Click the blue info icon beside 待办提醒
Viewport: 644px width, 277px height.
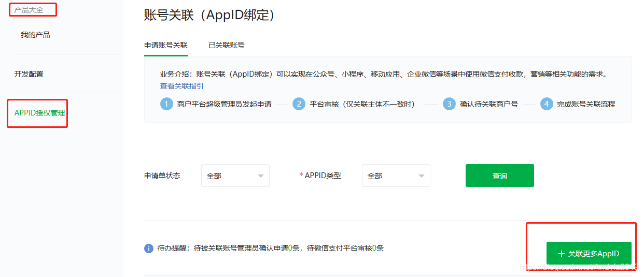click(149, 249)
